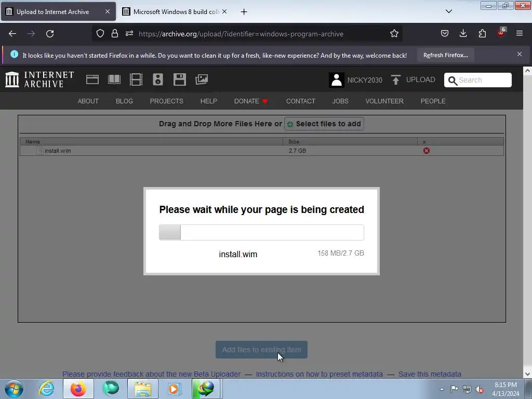Click the upload arrow icon
Image resolution: width=532 pixels, height=399 pixels.
click(x=395, y=79)
